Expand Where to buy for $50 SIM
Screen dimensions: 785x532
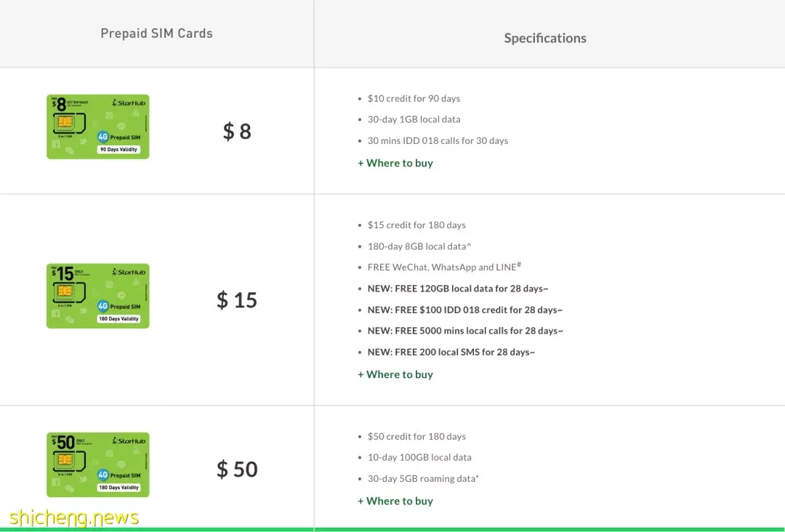pyautogui.click(x=395, y=501)
